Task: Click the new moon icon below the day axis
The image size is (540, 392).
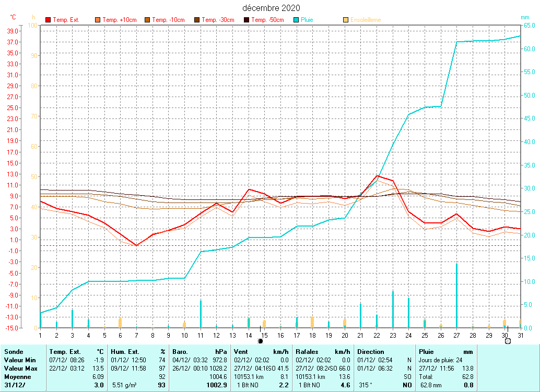Action: [260, 341]
